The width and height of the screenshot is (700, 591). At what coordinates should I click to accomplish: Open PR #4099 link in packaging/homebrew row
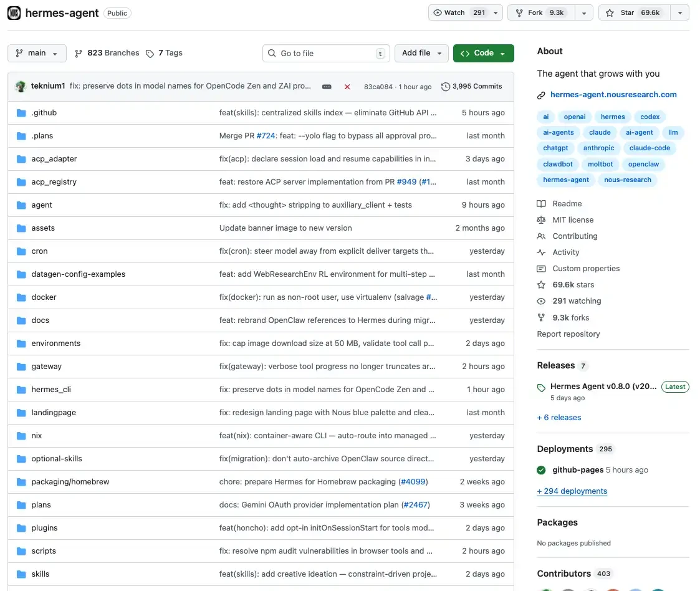(413, 482)
